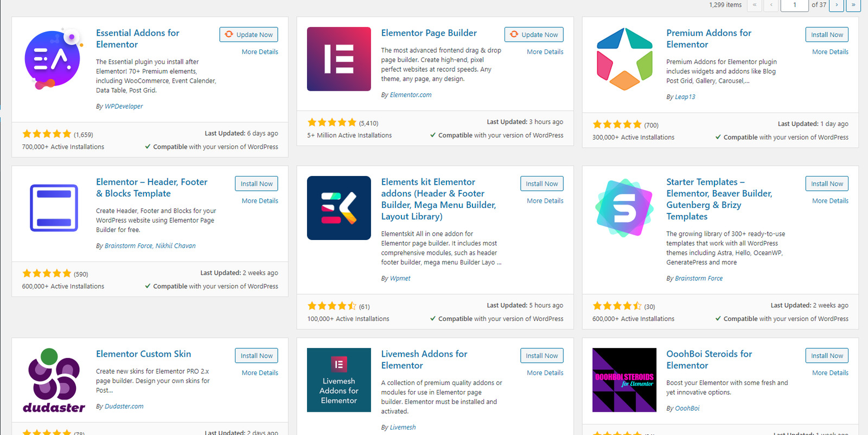Open the dudaster Elementor Custom Skin logo
Viewport: 868px width, 435px height.
pyautogui.click(x=54, y=380)
